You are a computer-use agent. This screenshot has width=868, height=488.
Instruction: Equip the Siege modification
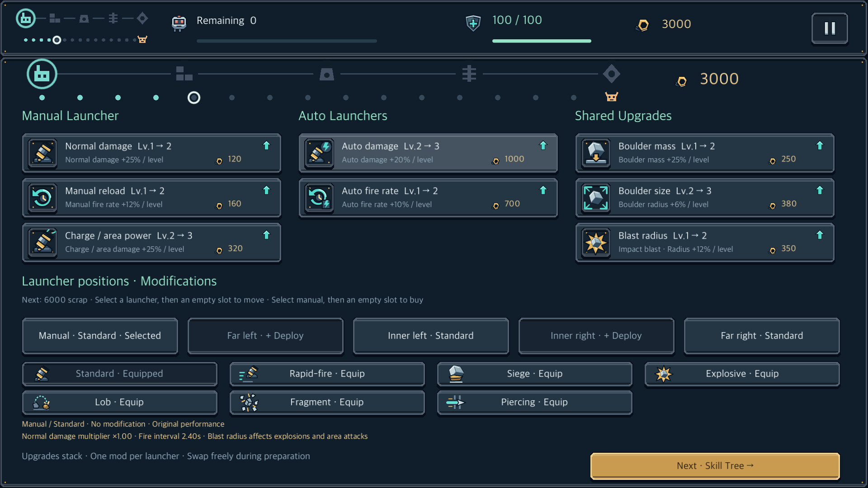pos(534,374)
